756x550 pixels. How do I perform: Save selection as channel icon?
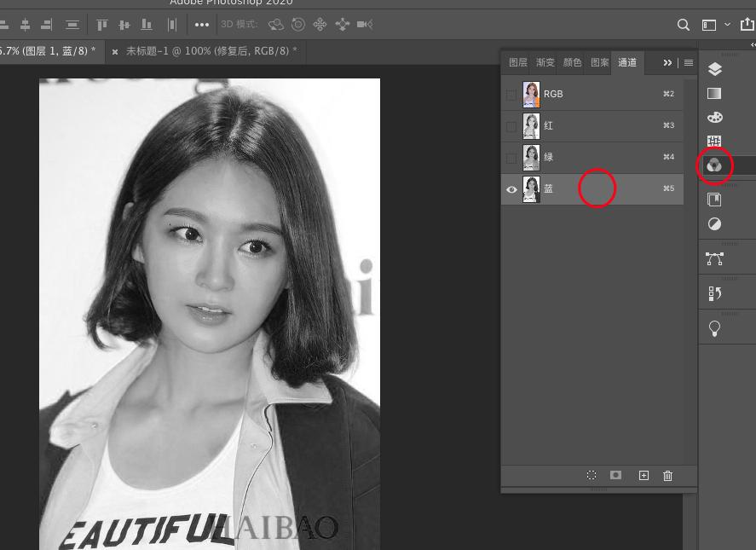(x=616, y=476)
